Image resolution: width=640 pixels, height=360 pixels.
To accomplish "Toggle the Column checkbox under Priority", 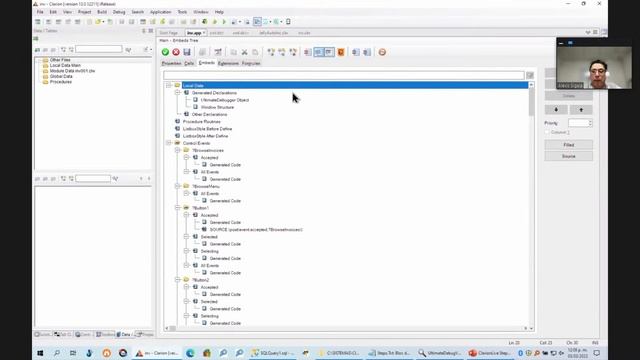I will [547, 132].
